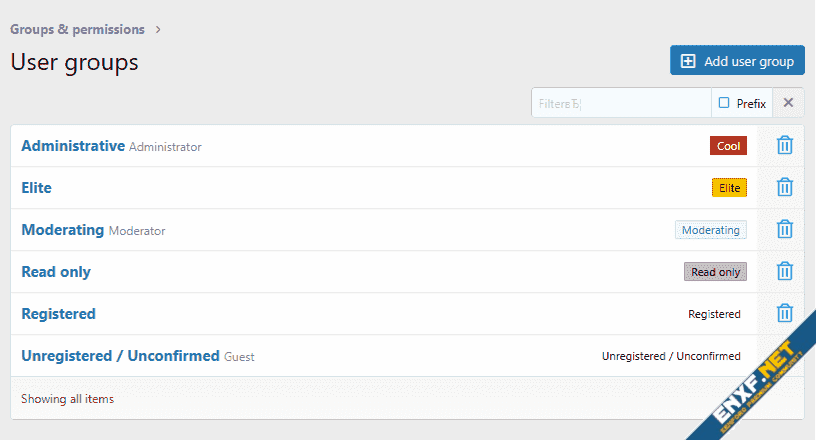Open the Read only group

(x=56, y=272)
